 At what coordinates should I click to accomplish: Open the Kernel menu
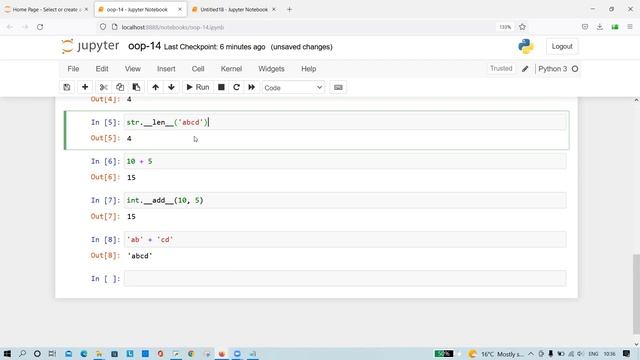coord(231,69)
